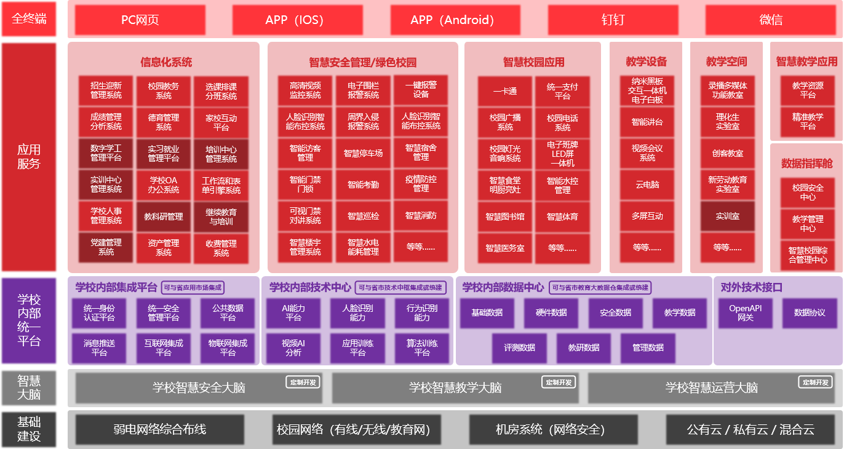Open the AI能力平台 box
This screenshot has height=449, width=868.
(293, 313)
